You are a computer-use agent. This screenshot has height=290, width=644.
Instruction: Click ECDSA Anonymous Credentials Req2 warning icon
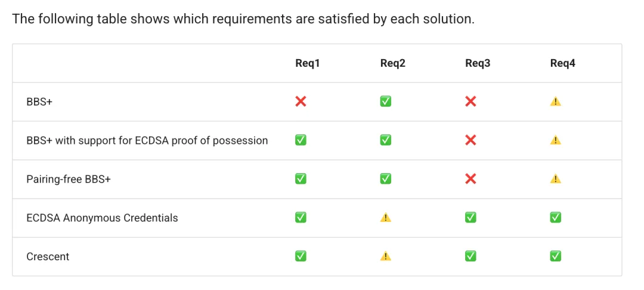386,217
